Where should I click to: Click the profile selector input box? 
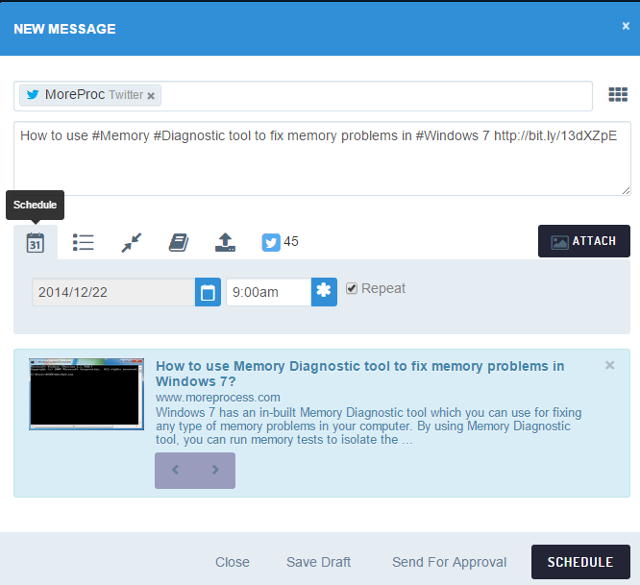pyautogui.click(x=303, y=96)
